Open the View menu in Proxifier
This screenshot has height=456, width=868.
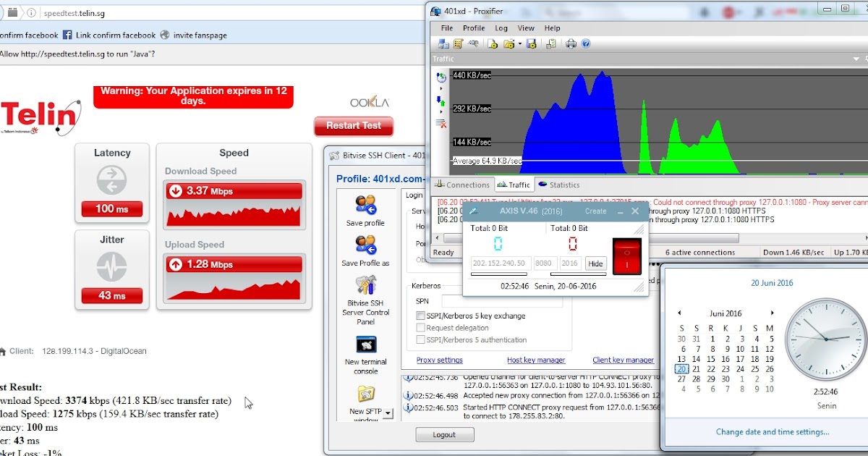[x=526, y=28]
